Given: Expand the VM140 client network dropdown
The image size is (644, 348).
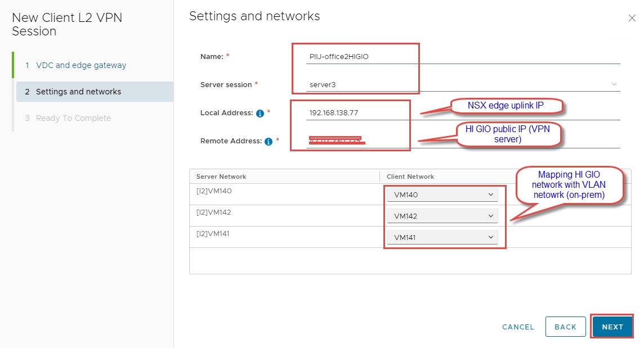Looking at the screenshot, I should click(x=442, y=195).
